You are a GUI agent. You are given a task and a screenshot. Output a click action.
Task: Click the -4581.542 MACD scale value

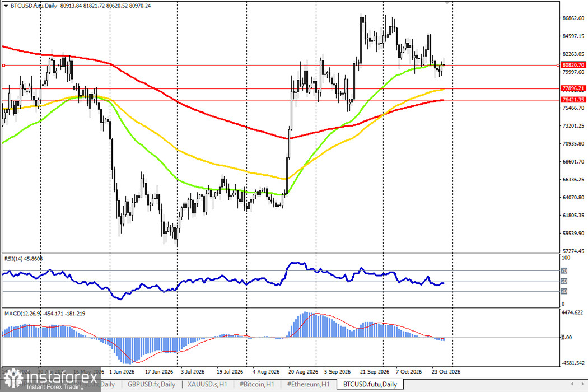pos(572,363)
